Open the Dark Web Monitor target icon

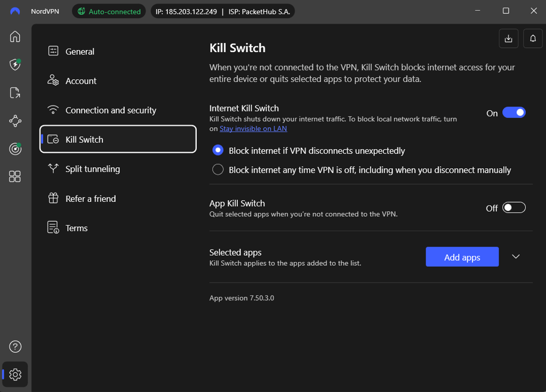[x=15, y=149]
